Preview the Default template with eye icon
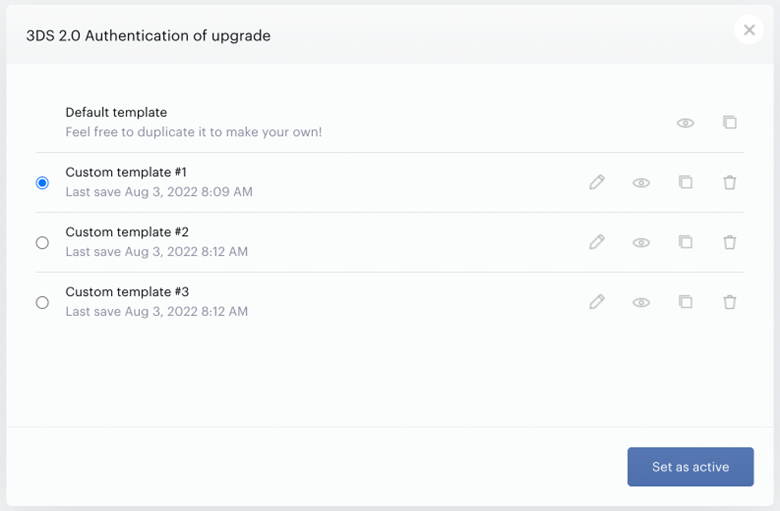This screenshot has height=511, width=780. point(685,123)
